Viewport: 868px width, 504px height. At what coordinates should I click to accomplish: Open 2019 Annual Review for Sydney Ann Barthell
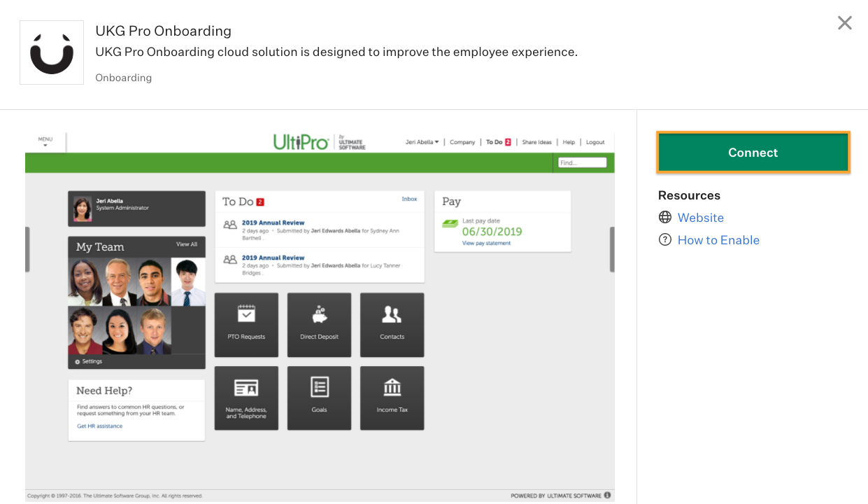[273, 223]
